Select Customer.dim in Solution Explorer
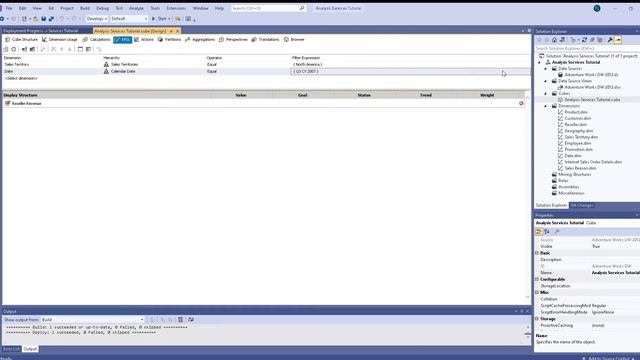640x360 pixels. click(x=578, y=118)
